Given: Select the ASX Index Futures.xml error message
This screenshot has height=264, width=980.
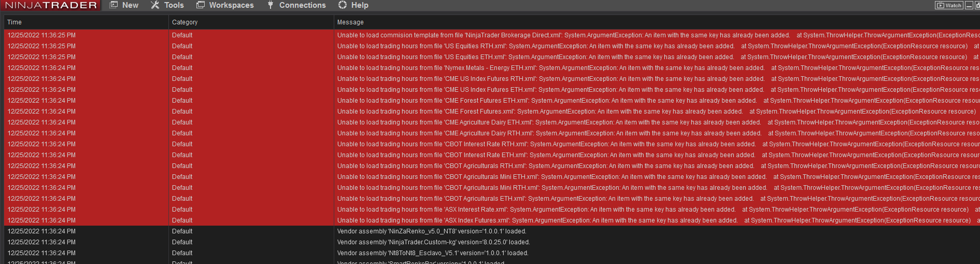Looking at the screenshot, I should point(658,220).
